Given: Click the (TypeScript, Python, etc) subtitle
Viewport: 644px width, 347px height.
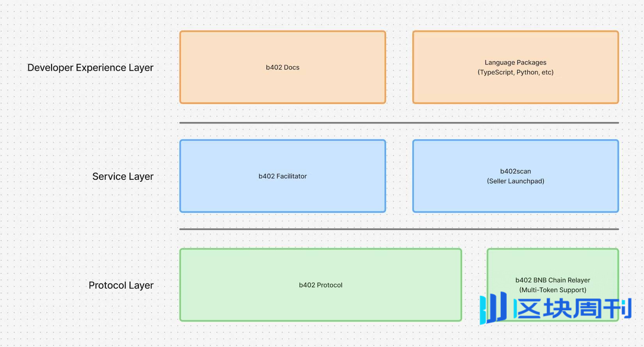Looking at the screenshot, I should [x=515, y=72].
